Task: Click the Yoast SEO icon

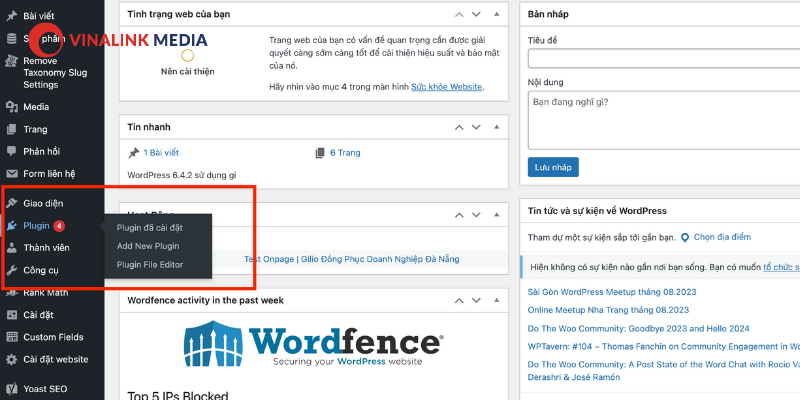Action: tap(11, 389)
